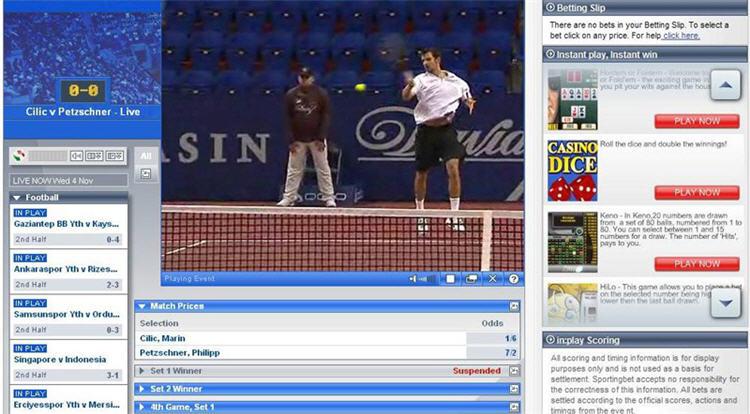The height and width of the screenshot is (414, 750).
Task: Open Erciyesspor Yth v Mersi... match
Action: click(66, 405)
